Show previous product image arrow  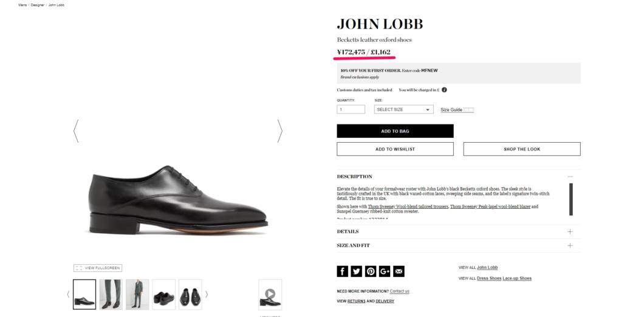click(76, 131)
